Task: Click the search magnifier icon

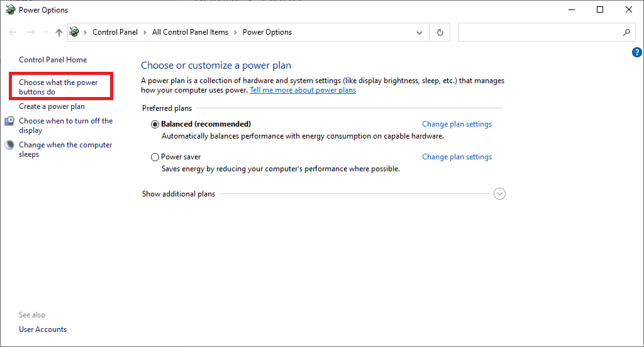Action: [626, 32]
